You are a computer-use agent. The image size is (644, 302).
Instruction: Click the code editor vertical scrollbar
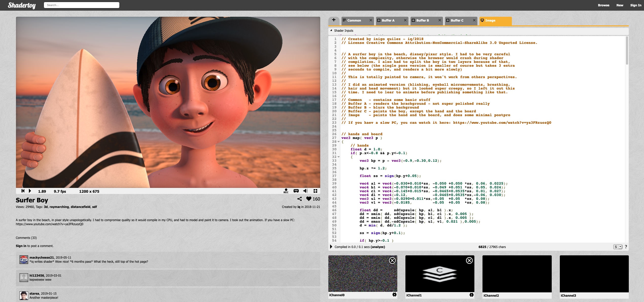pyautogui.click(x=627, y=51)
